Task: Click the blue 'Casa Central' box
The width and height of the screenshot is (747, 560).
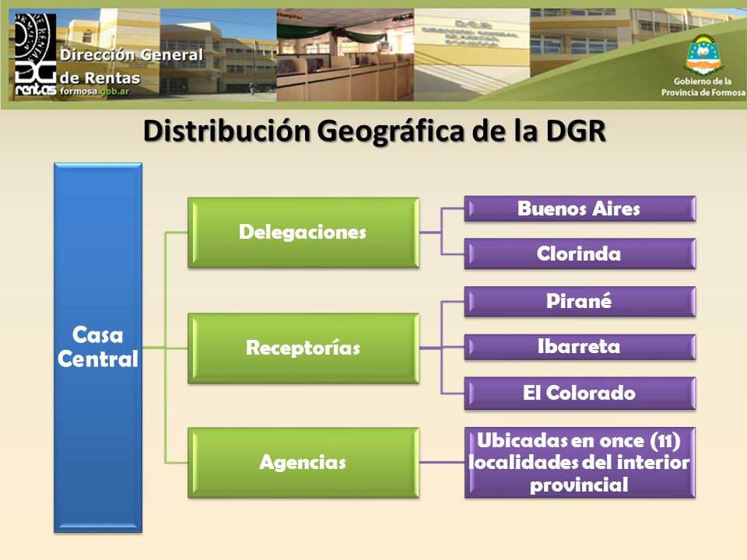Action: [98, 348]
